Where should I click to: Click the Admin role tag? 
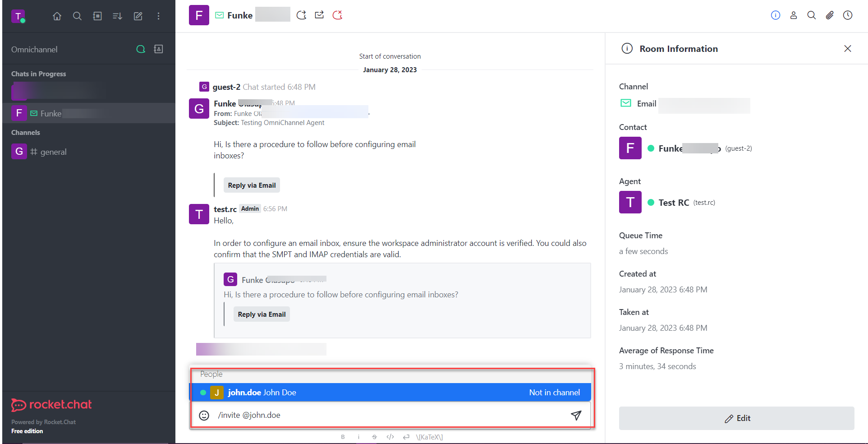point(250,209)
